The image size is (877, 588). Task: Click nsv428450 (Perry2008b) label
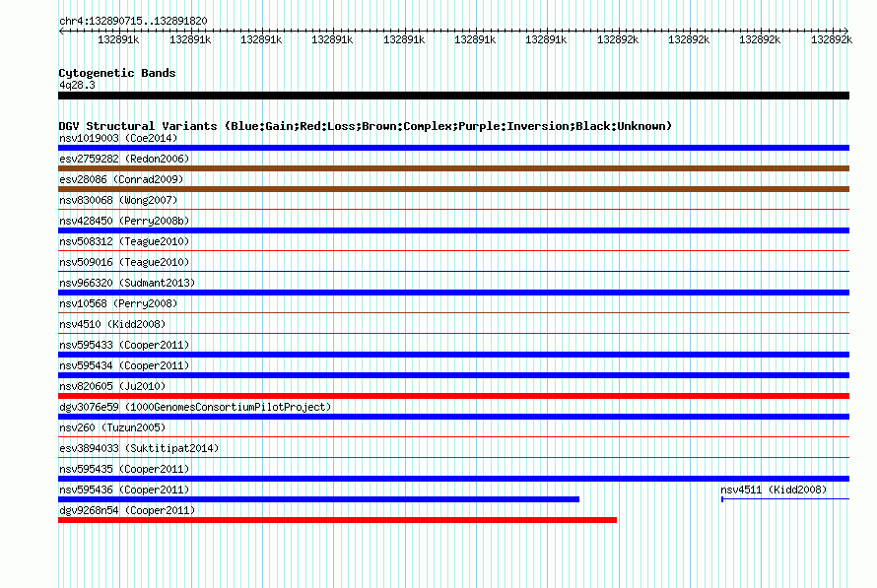click(124, 221)
